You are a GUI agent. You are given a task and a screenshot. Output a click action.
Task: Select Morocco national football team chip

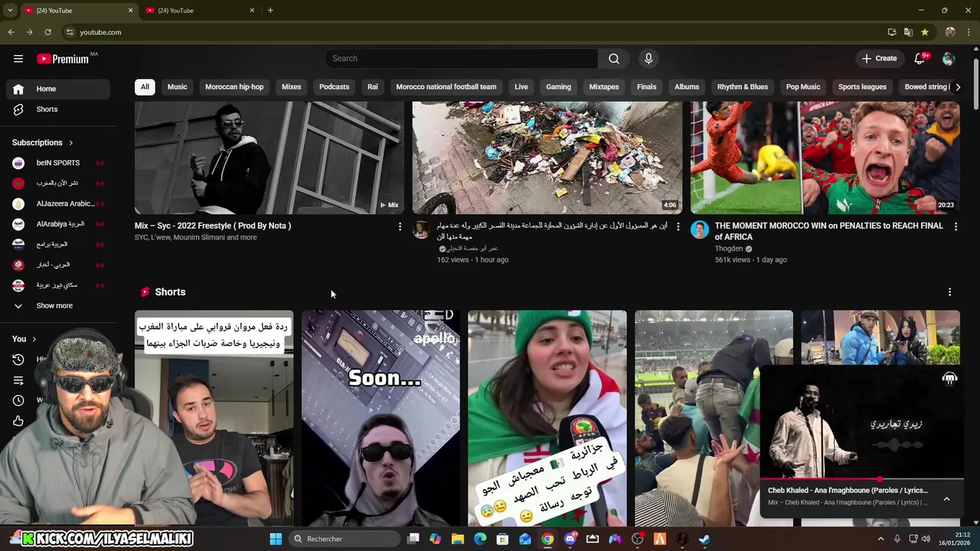pos(446,86)
